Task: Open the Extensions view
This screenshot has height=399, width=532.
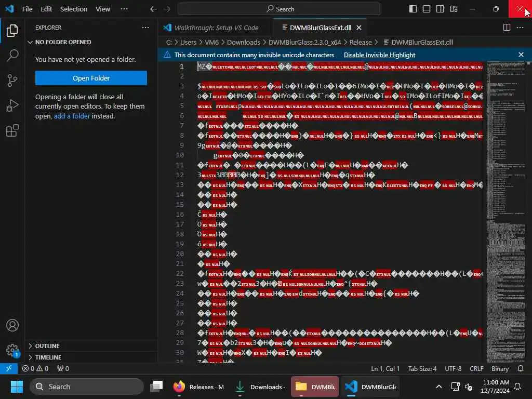Action: [x=12, y=130]
